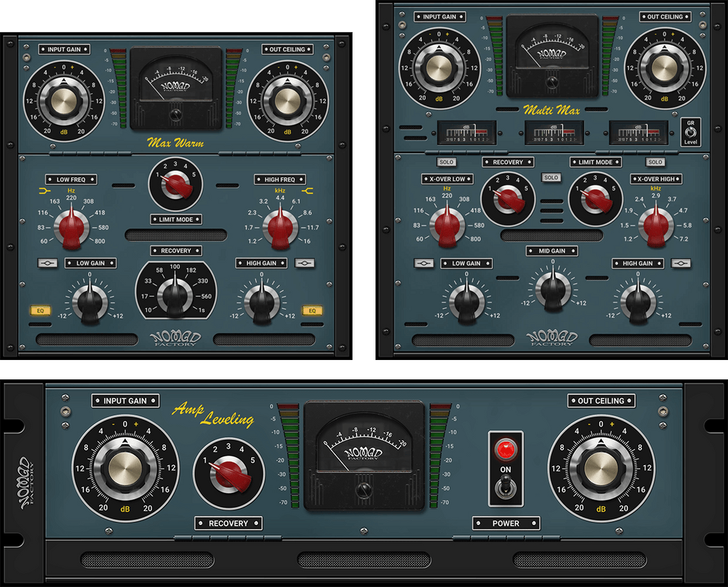Click the Max Warm VU meter adjustment screw

coord(176,115)
